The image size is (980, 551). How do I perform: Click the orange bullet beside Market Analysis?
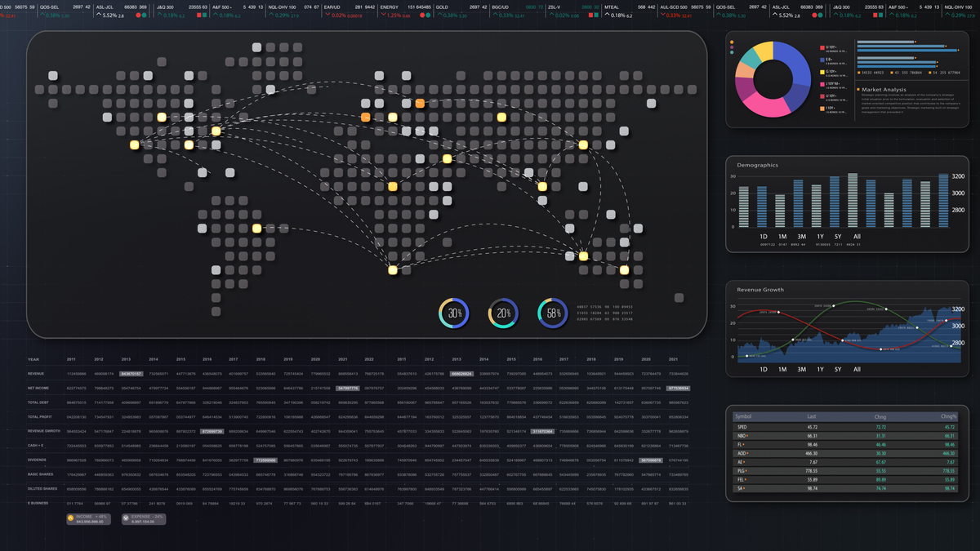click(x=858, y=90)
